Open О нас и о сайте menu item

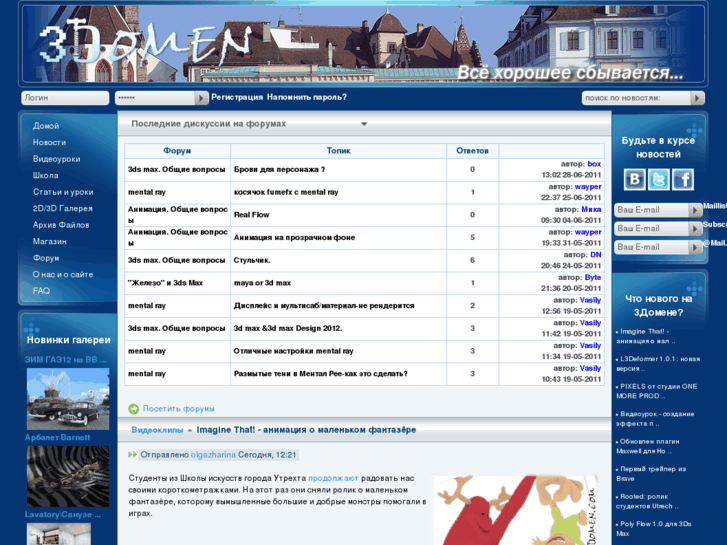(63, 274)
